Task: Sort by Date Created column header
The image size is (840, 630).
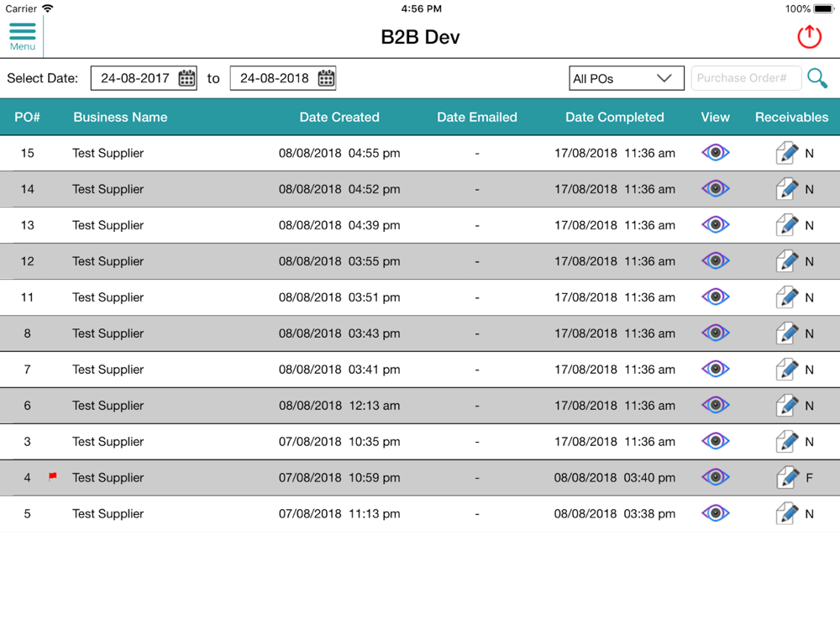Action: (x=339, y=118)
